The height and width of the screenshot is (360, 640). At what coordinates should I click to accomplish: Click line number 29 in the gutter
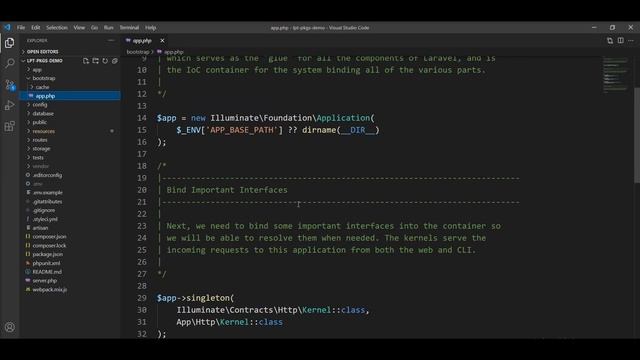point(142,298)
